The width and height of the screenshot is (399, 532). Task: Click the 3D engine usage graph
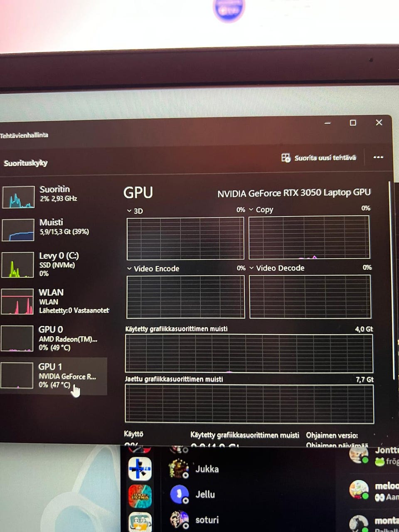pyautogui.click(x=185, y=238)
